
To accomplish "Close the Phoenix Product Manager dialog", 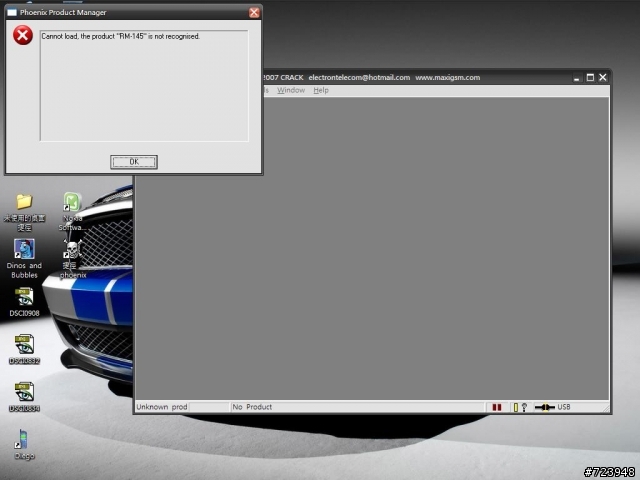I will 254,13.
